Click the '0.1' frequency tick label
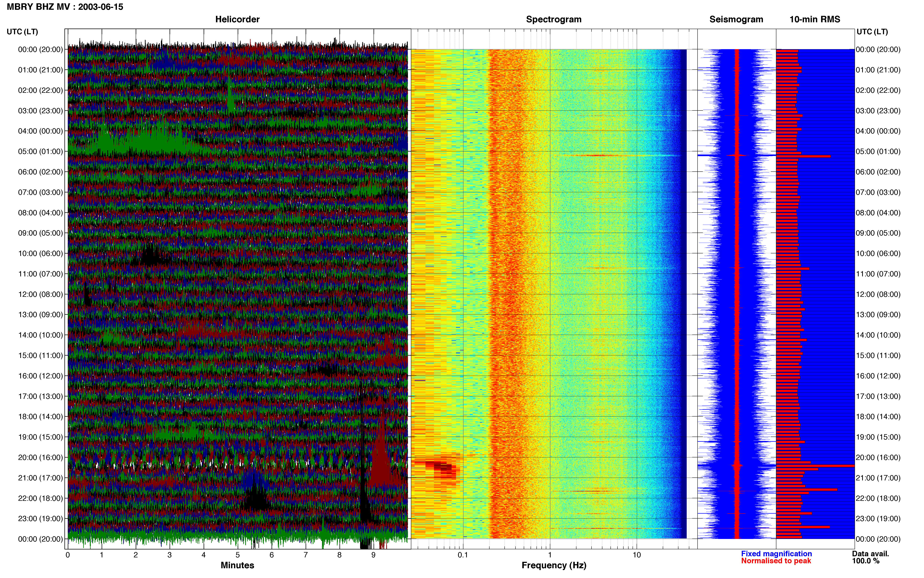The width and height of the screenshot is (924, 578). point(463,555)
